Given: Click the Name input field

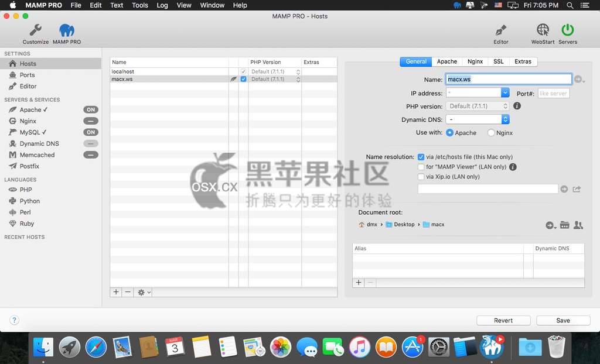Looking at the screenshot, I should pos(509,79).
